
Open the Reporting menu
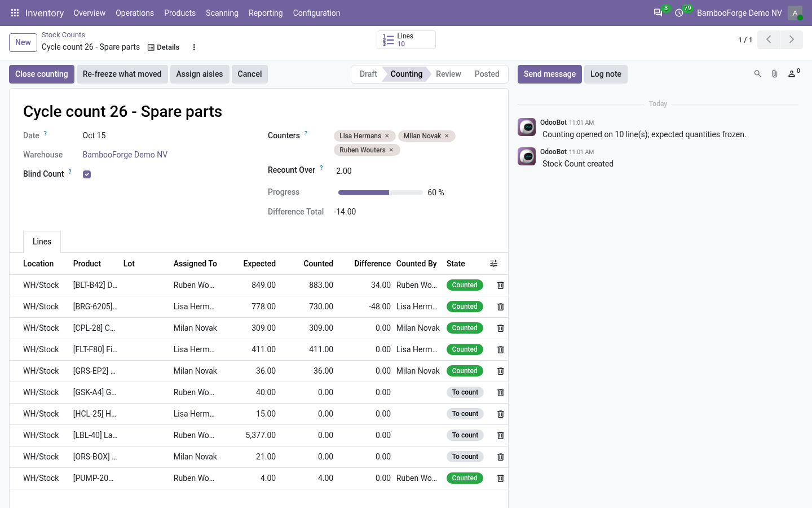266,13
